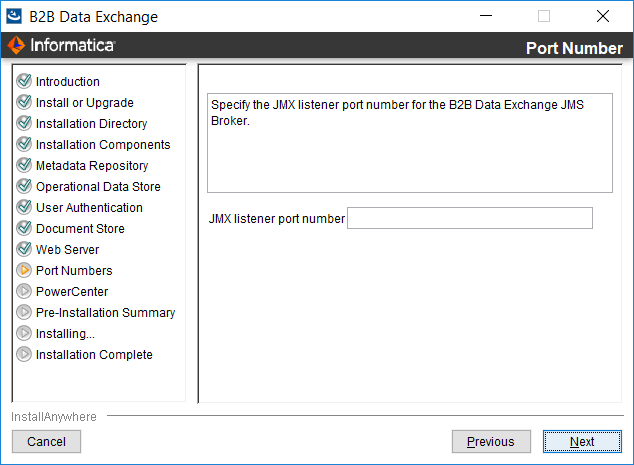634x465 pixels.
Task: Click the Document Store checkmark icon
Action: coord(24,228)
